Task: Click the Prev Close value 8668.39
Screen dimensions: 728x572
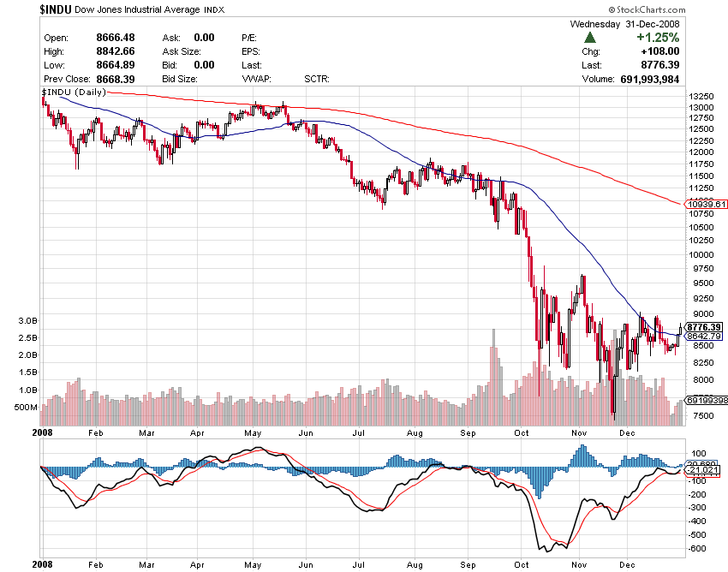Action: click(117, 79)
